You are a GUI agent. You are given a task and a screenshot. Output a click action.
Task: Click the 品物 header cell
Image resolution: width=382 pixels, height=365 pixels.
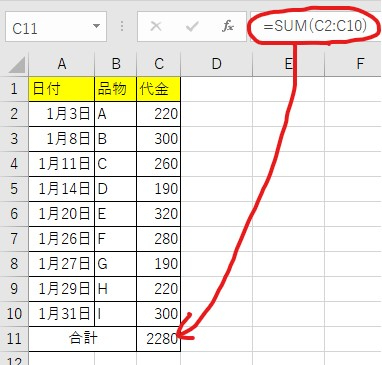coord(116,89)
